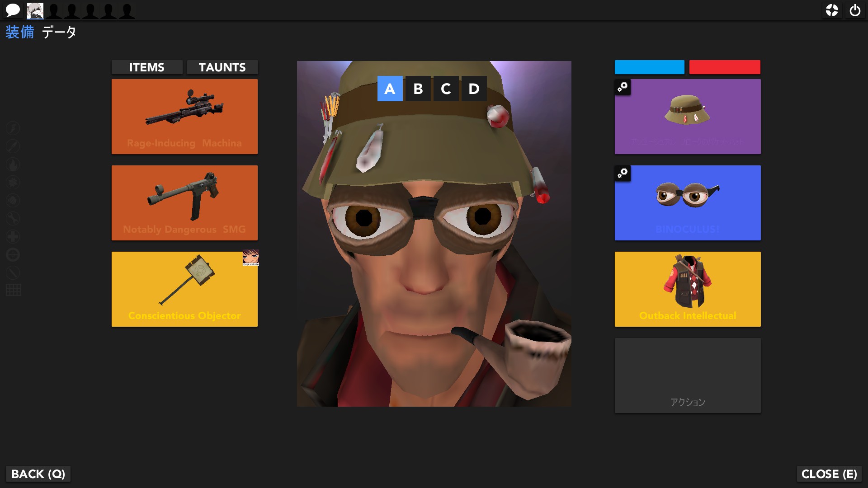Open the Rage-Inducing Machina weapon slot
Viewport: 868px width, 488px height.
tap(184, 117)
